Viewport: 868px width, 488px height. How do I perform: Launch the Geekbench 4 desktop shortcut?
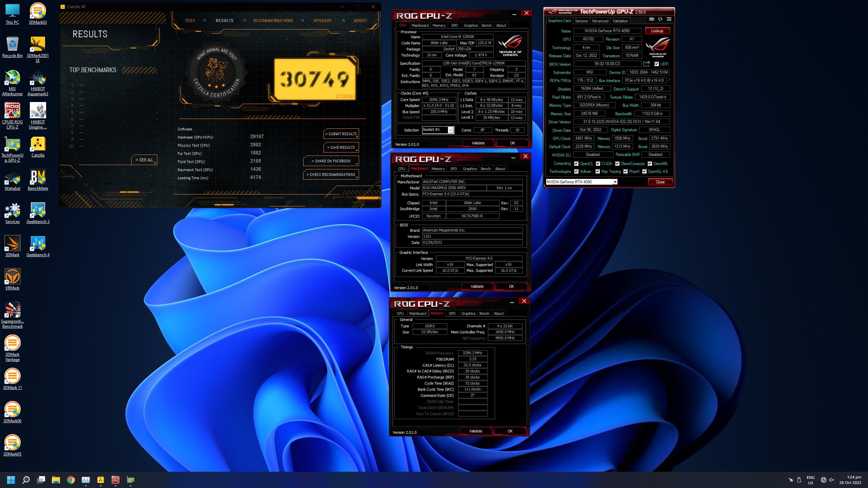38,246
